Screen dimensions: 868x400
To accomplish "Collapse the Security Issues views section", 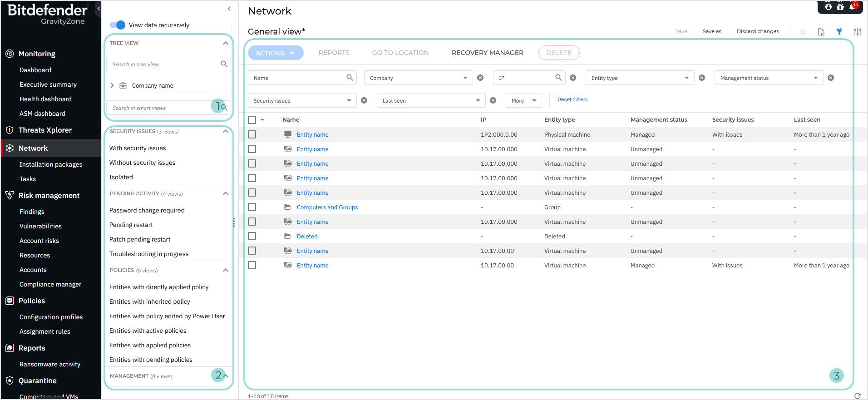I will [x=226, y=131].
